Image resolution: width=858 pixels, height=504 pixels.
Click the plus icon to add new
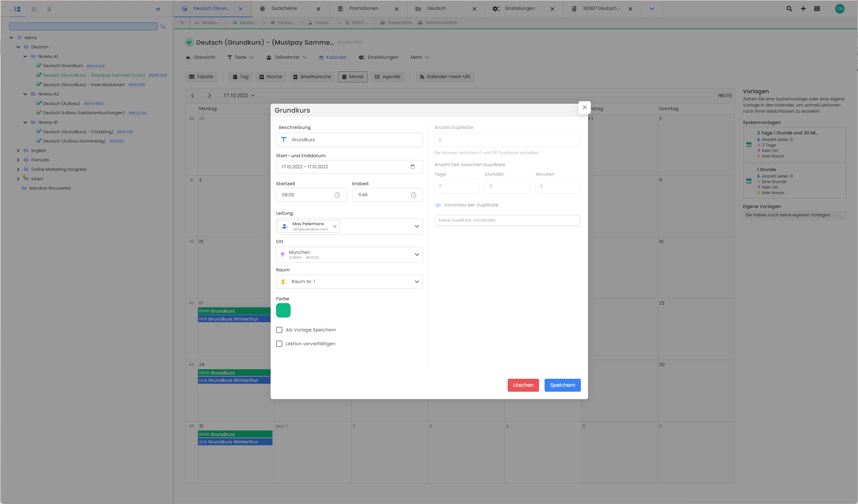(803, 9)
